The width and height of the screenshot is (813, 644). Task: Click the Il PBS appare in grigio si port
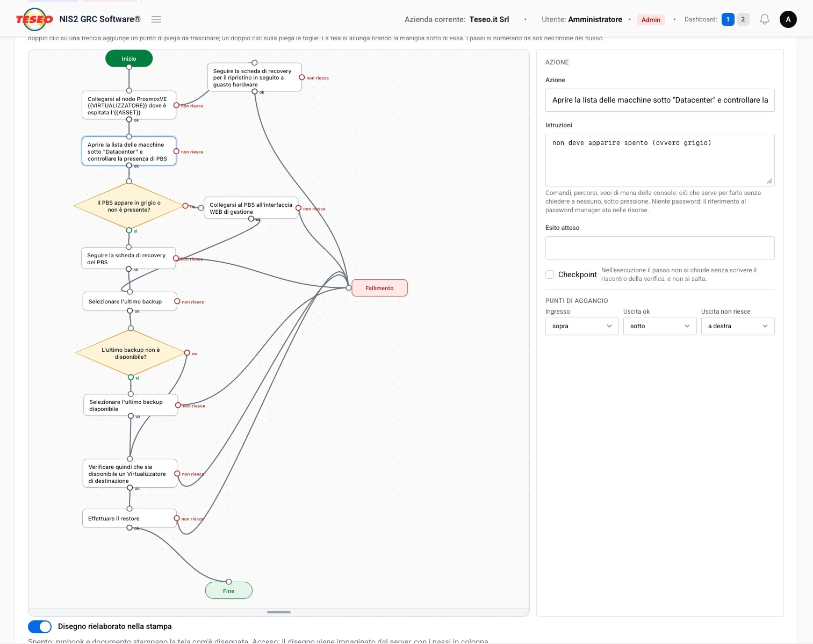tap(129, 230)
